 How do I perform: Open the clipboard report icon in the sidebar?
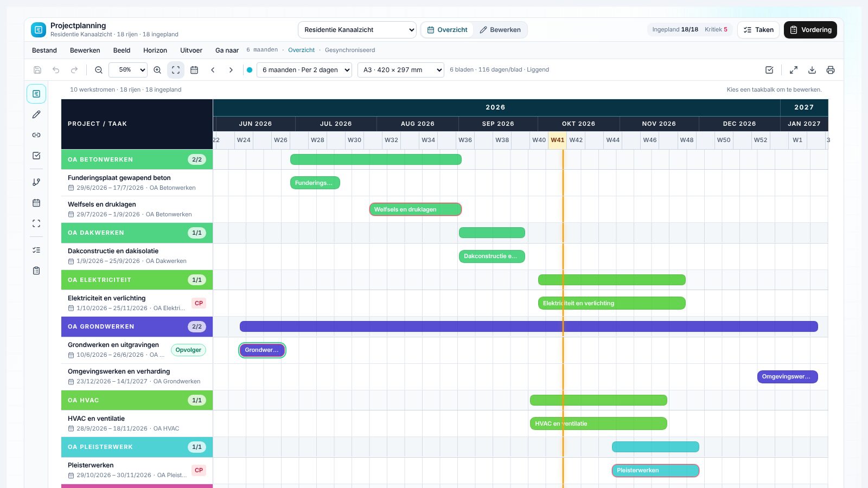coord(36,271)
